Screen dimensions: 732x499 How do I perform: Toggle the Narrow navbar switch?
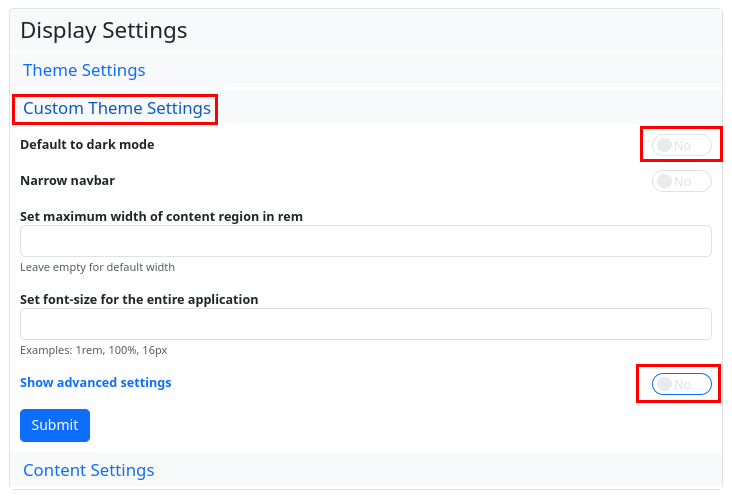[681, 181]
